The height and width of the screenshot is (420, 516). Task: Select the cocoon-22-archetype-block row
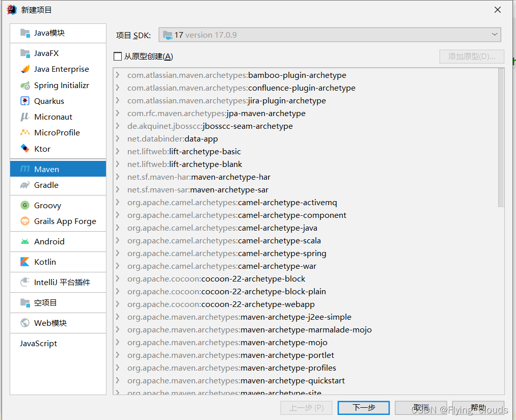click(x=306, y=279)
